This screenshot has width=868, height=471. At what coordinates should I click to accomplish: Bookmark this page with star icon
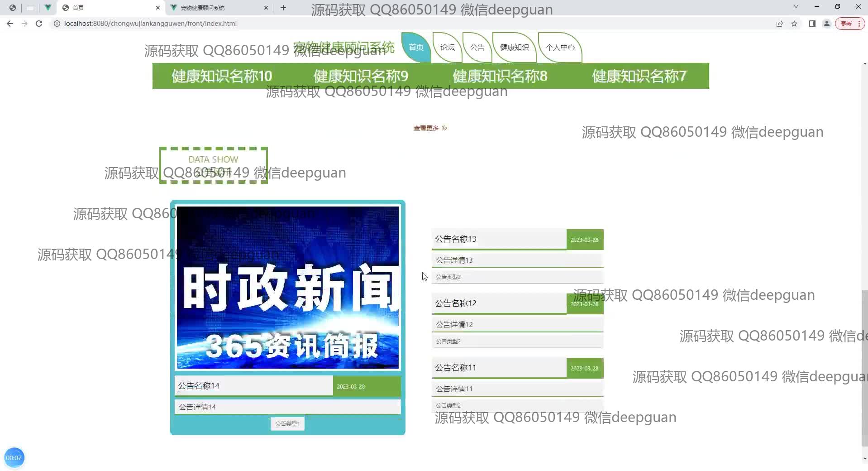pyautogui.click(x=794, y=24)
